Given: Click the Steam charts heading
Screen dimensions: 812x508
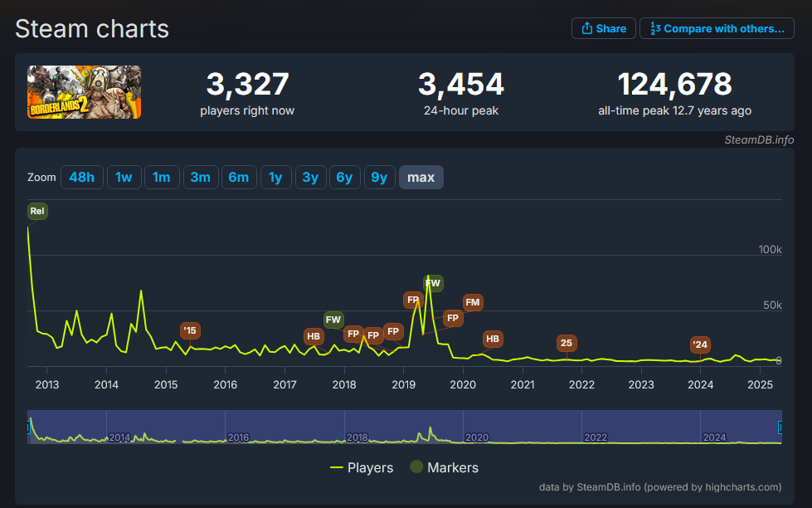Looking at the screenshot, I should (x=92, y=28).
